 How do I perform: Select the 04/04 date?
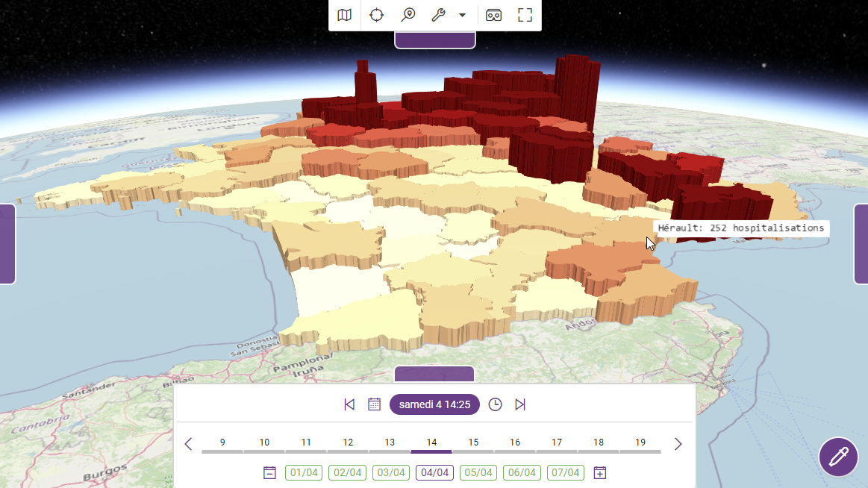[434, 472]
